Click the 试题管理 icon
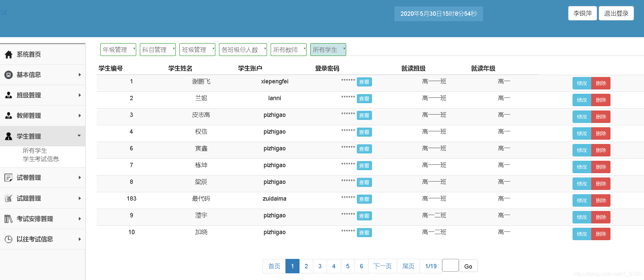 [x=9, y=198]
